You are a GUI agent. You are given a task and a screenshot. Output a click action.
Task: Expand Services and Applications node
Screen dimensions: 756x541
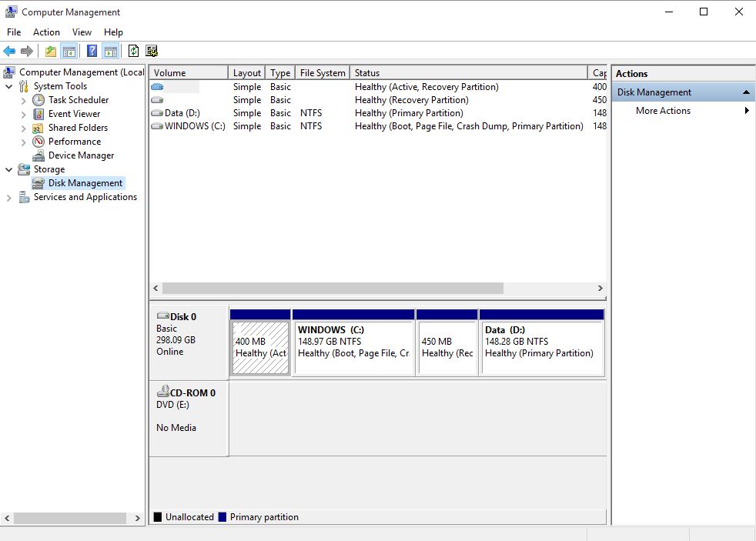point(8,198)
